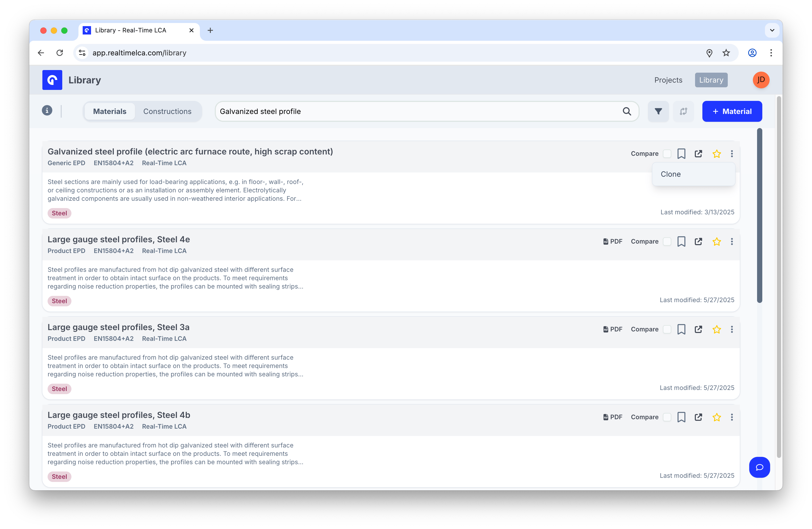Viewport: 812px width, 529px height.
Task: Open the browser profile icon
Action: pyautogui.click(x=752, y=53)
